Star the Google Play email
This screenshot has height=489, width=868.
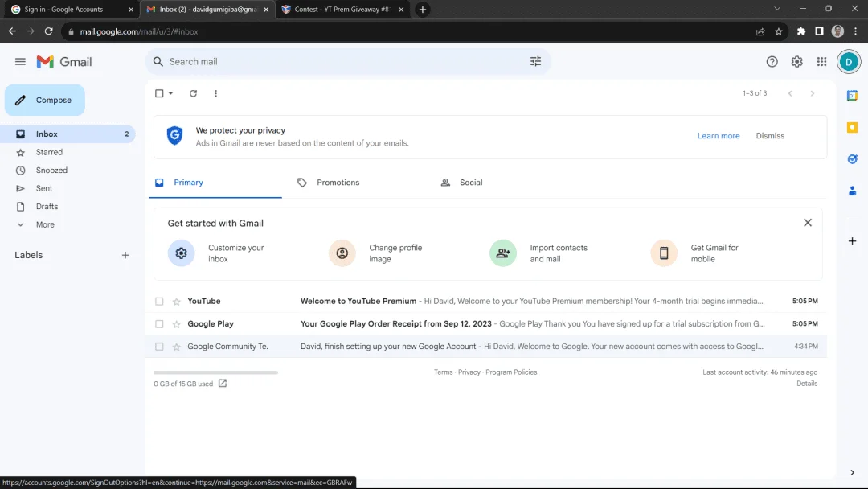click(x=177, y=324)
